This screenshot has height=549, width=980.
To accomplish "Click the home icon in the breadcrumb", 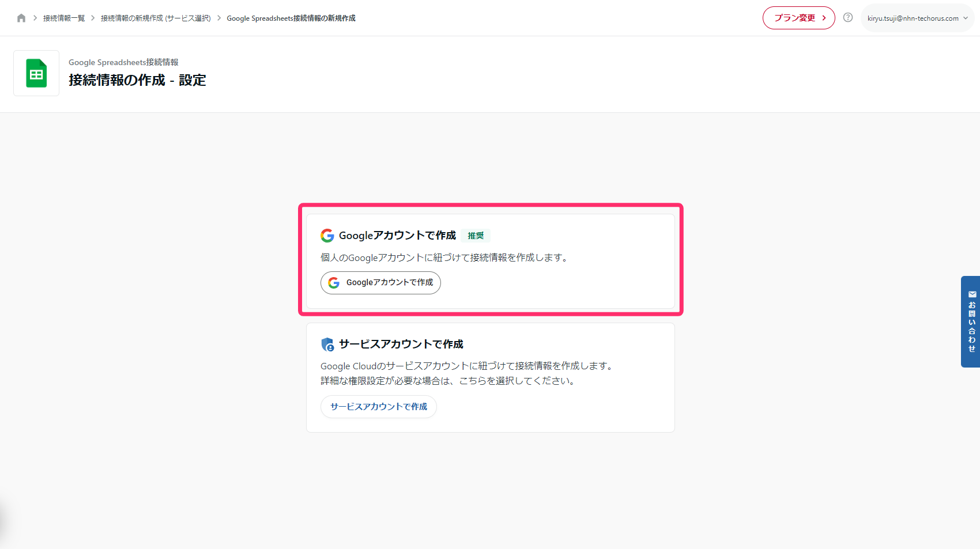I will 21,18.
